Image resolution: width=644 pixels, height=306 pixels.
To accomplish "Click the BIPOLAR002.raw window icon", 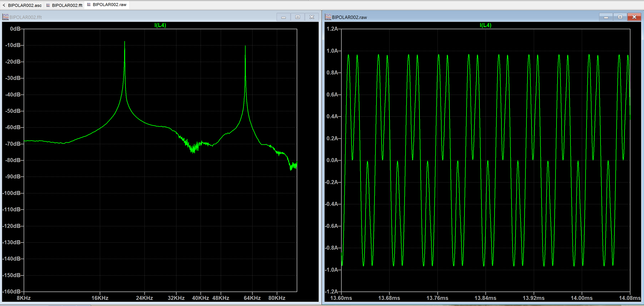I will point(328,17).
